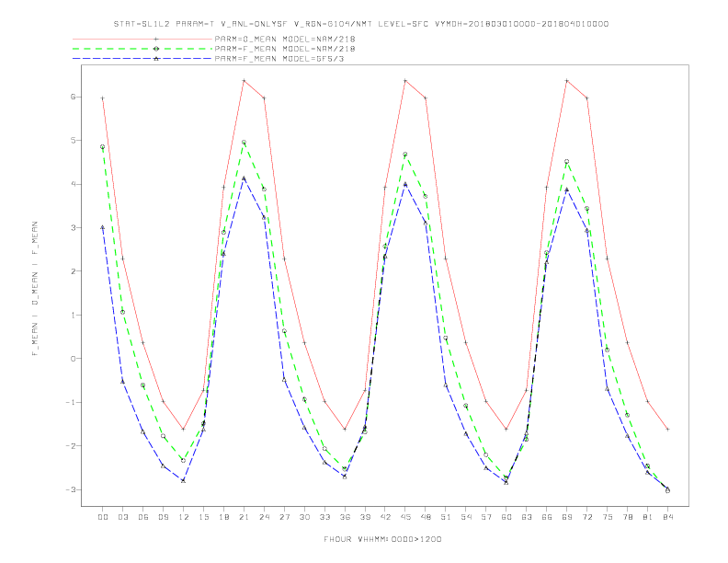Click x-axis tick label 12
The image size is (728, 563).
184,517
